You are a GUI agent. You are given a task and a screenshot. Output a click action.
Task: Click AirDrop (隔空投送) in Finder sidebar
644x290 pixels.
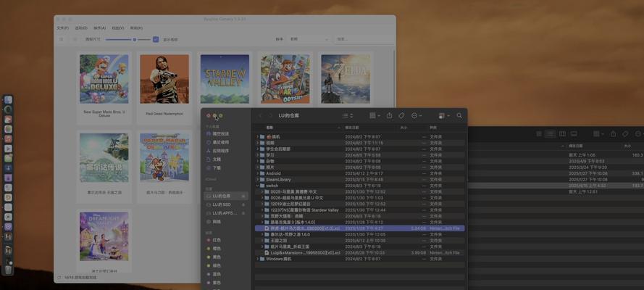coord(219,134)
